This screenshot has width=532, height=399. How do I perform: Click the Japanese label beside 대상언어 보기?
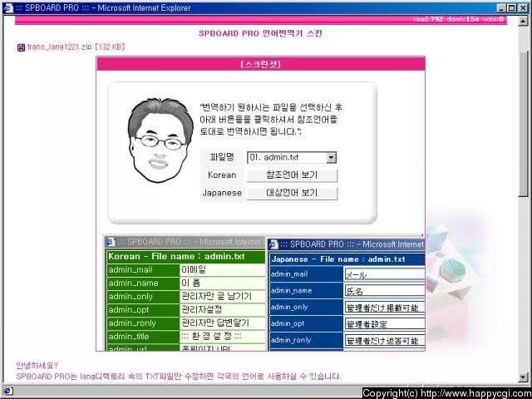(222, 193)
